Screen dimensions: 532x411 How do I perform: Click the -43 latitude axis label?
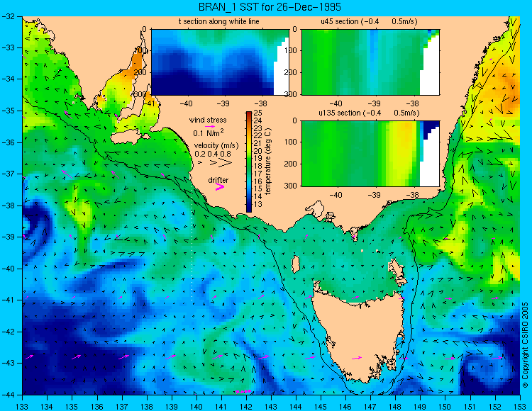point(9,364)
